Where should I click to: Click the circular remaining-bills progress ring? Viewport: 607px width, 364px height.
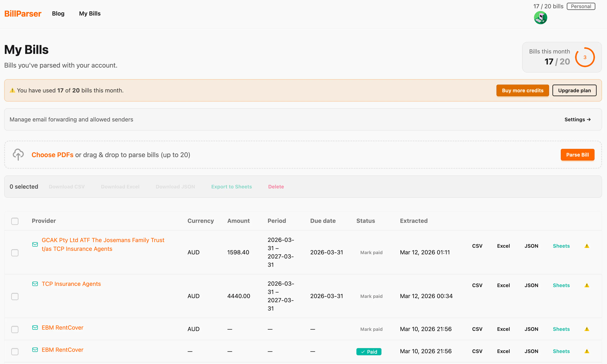585,57
